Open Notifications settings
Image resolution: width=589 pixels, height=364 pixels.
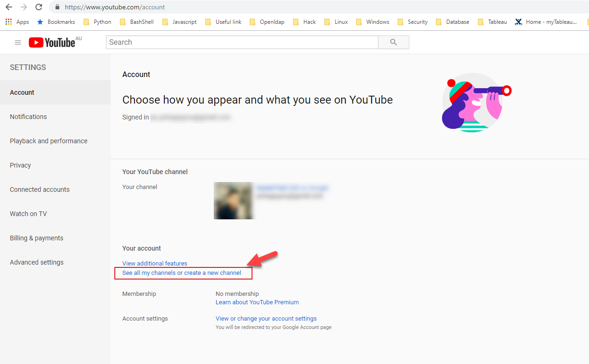55,117
